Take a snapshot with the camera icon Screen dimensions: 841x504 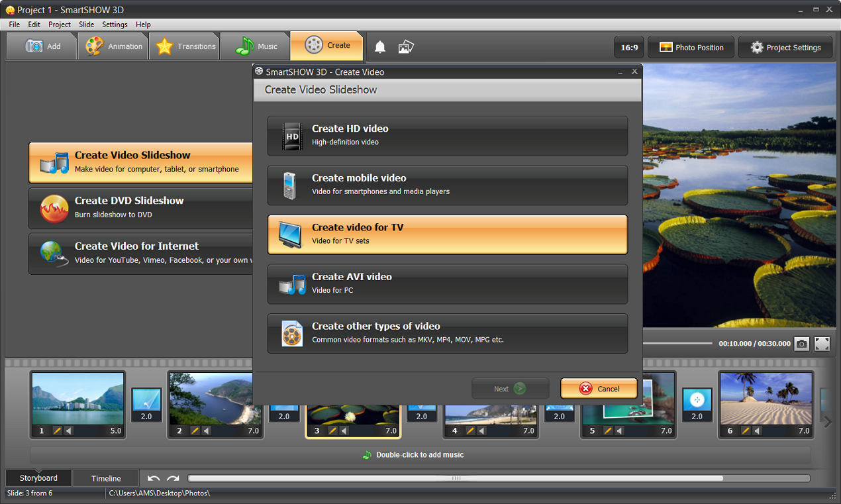point(801,344)
